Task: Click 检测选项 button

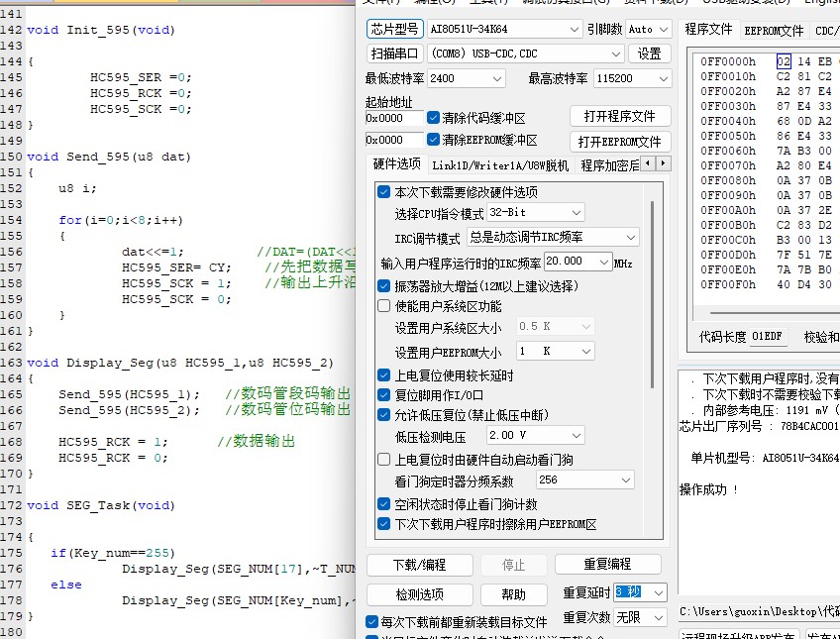Action: click(x=419, y=594)
